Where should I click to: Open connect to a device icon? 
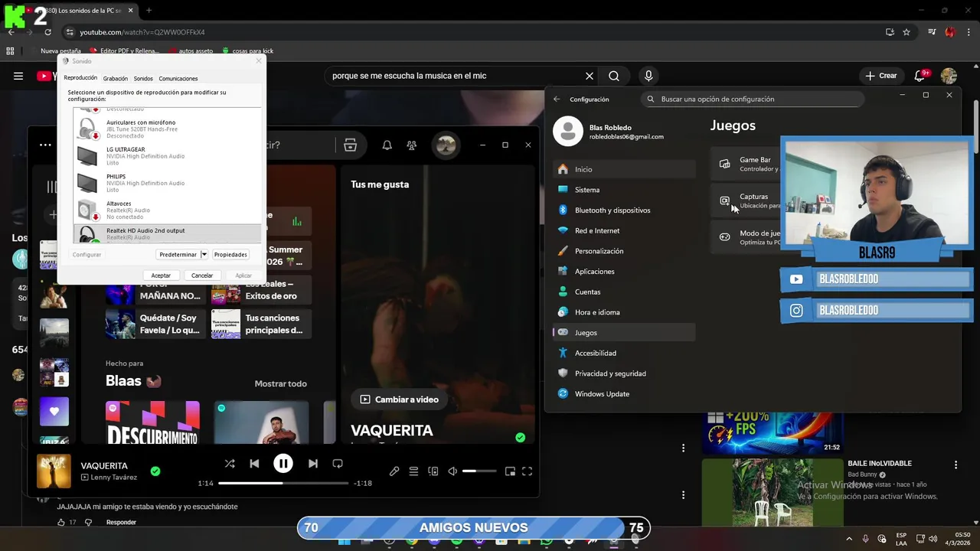click(433, 471)
